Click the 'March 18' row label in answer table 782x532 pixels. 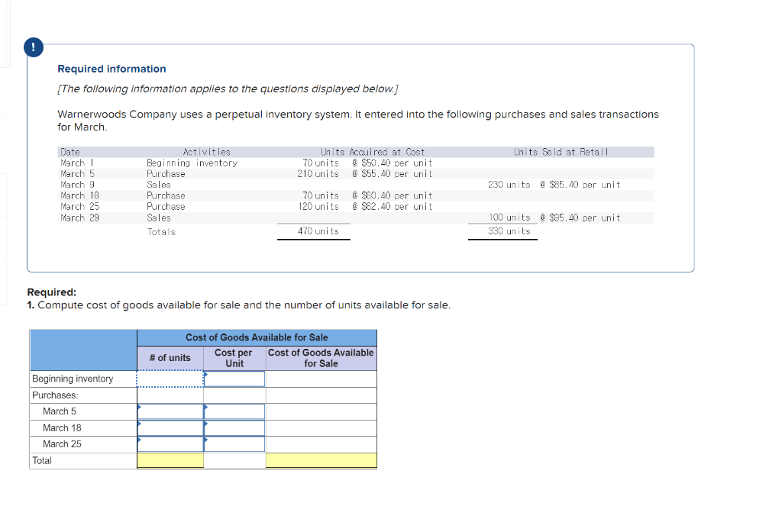tap(62, 427)
